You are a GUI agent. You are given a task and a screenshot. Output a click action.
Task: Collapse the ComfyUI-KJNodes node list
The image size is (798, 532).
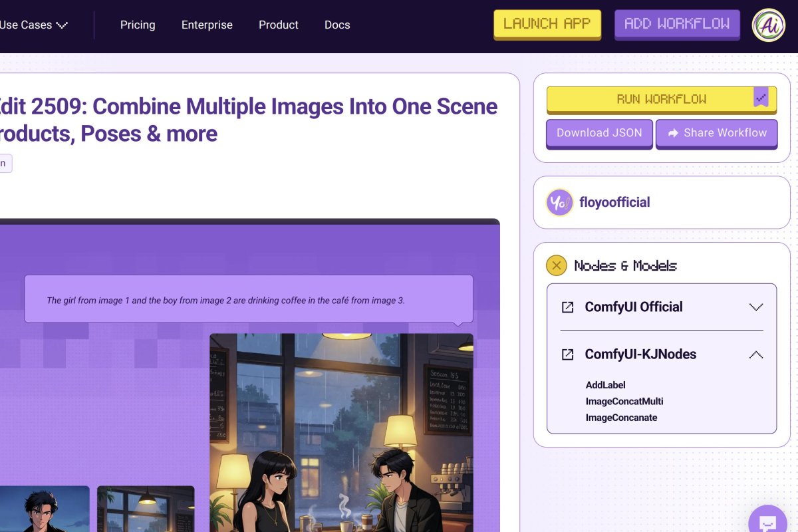coord(756,354)
